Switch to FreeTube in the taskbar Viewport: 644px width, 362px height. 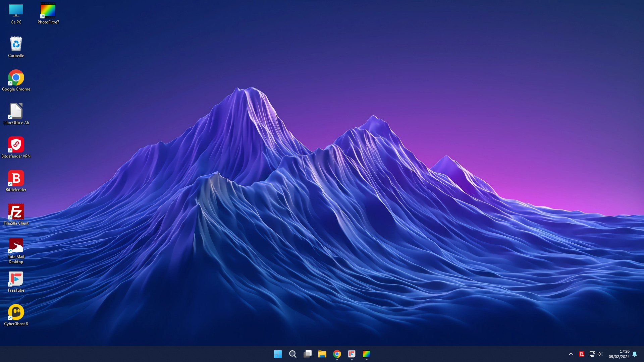point(352,354)
